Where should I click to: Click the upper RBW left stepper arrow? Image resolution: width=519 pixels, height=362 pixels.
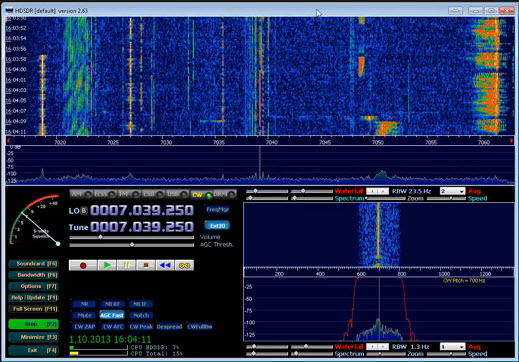coord(372,191)
